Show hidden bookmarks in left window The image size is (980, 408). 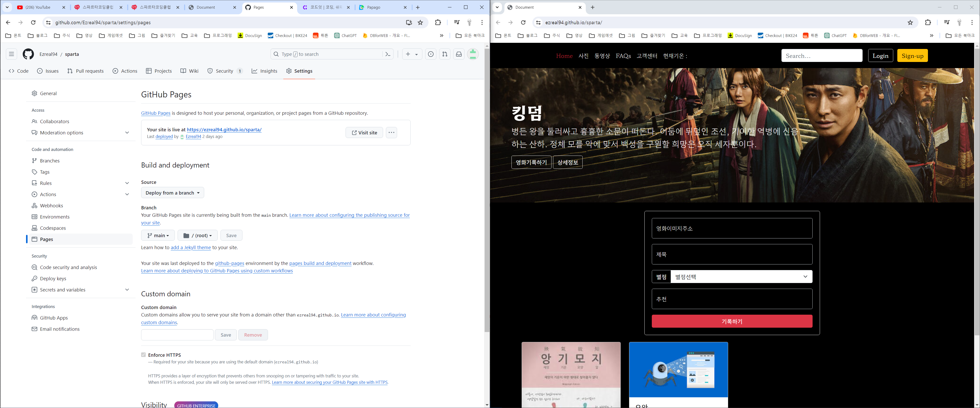coord(442,35)
